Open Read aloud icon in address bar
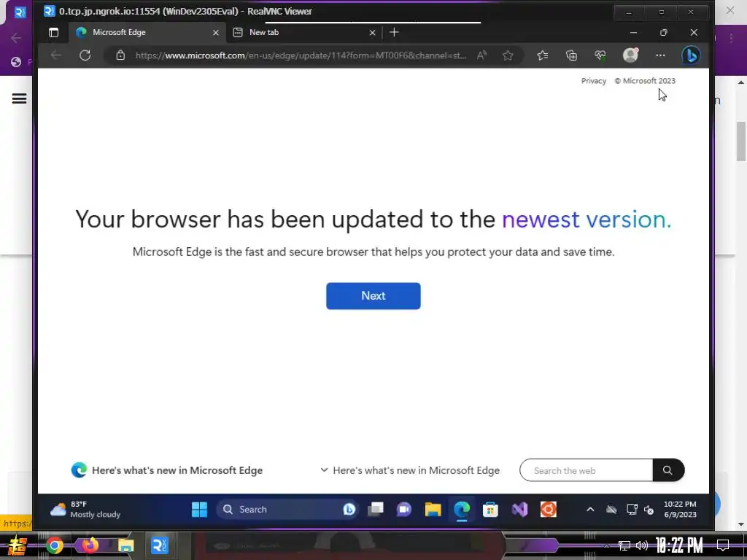This screenshot has width=747, height=560. [x=481, y=55]
